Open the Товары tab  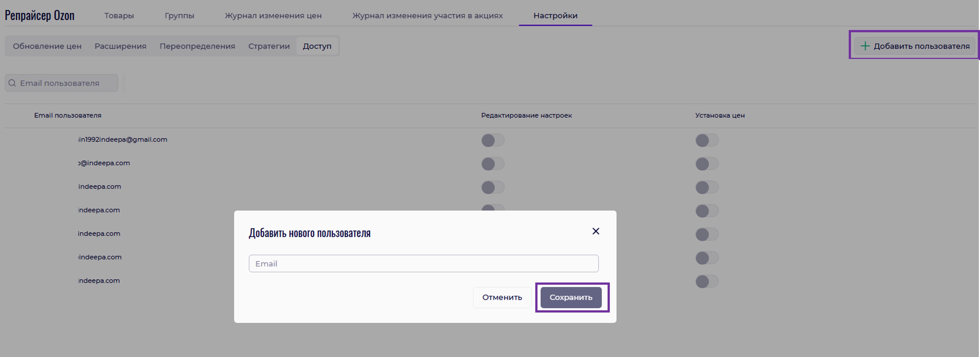point(119,16)
